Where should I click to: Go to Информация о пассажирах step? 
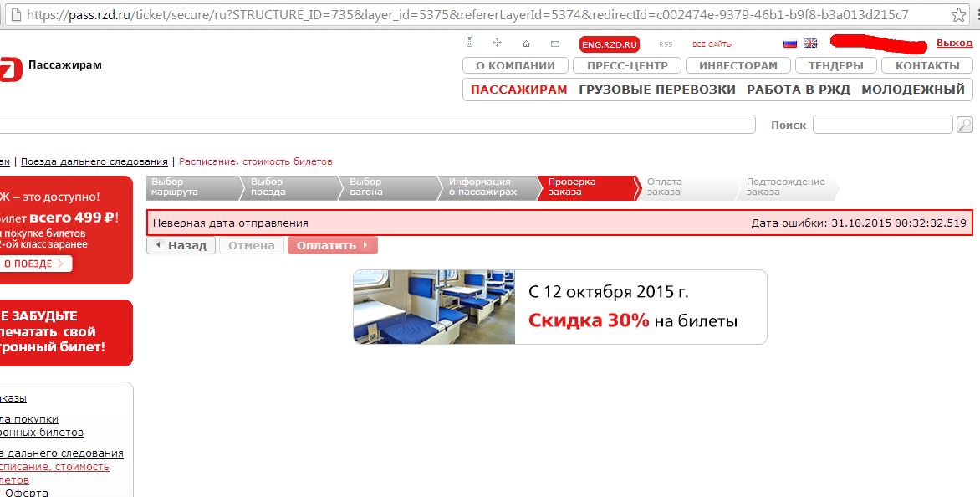click(483, 187)
